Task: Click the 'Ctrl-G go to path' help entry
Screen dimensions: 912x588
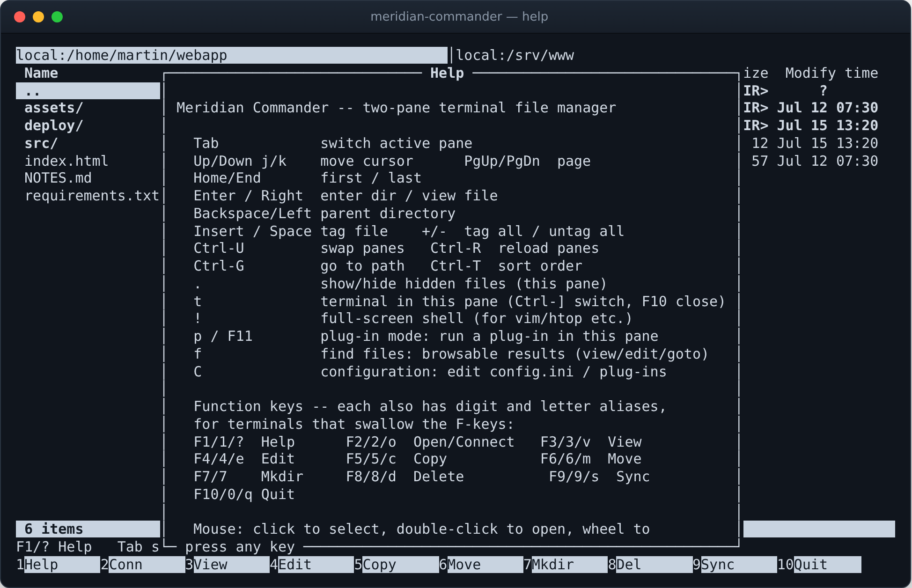Action: tap(299, 266)
